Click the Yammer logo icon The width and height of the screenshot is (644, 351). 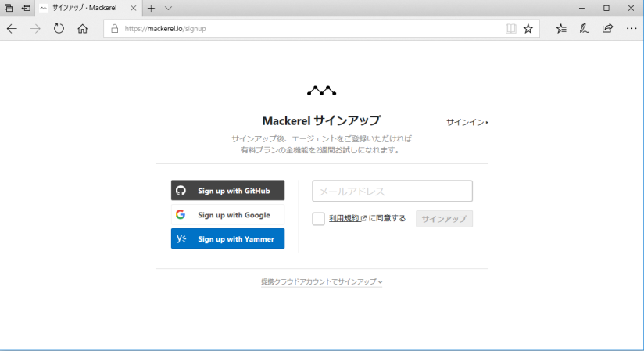click(x=181, y=238)
